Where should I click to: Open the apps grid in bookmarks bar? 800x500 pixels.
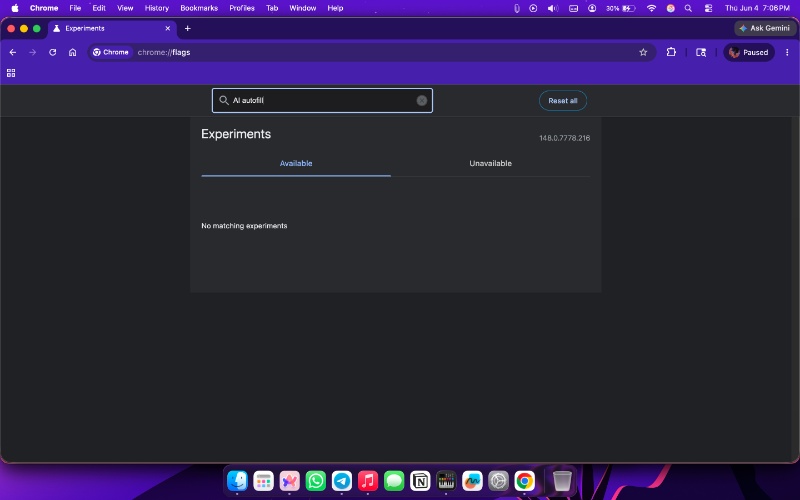pyautogui.click(x=11, y=73)
